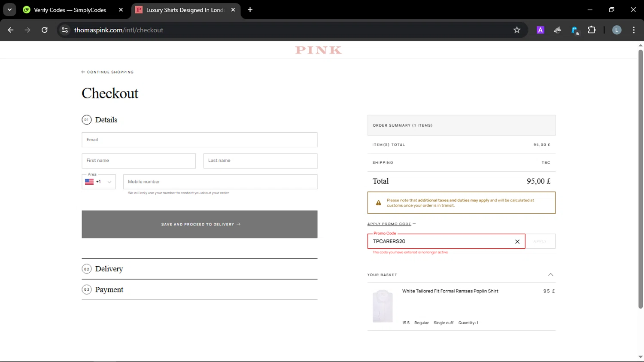Open the blue extension with badge 6
The width and height of the screenshot is (644, 362).
[x=575, y=30]
